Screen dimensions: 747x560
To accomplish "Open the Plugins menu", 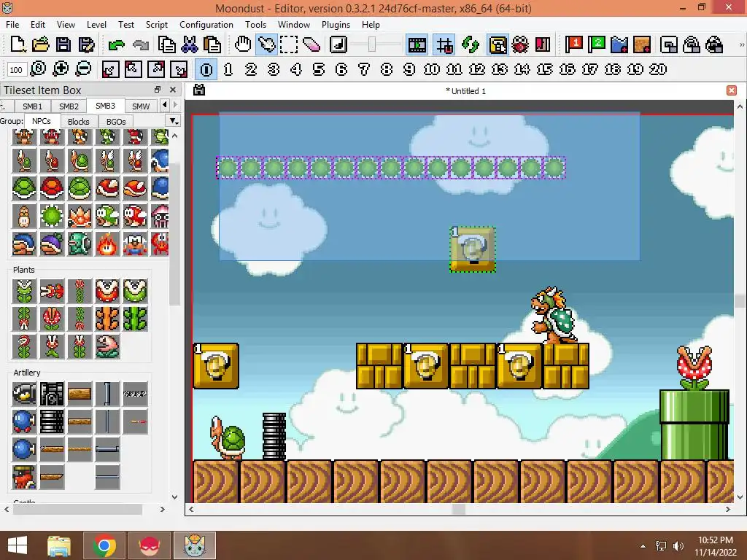I will tap(336, 24).
